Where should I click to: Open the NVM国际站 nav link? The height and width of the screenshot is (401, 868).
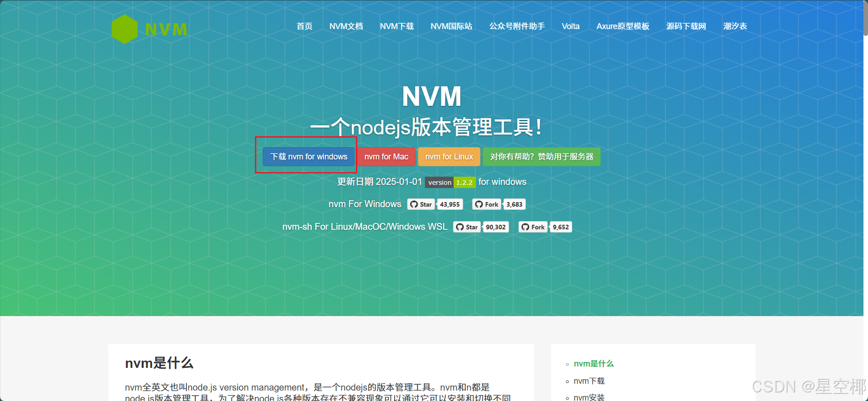451,26
